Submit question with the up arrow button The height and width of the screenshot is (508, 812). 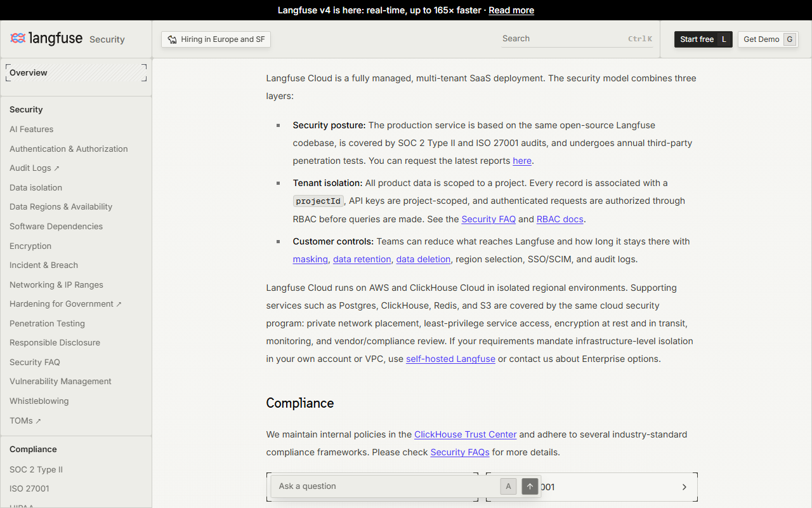click(530, 486)
